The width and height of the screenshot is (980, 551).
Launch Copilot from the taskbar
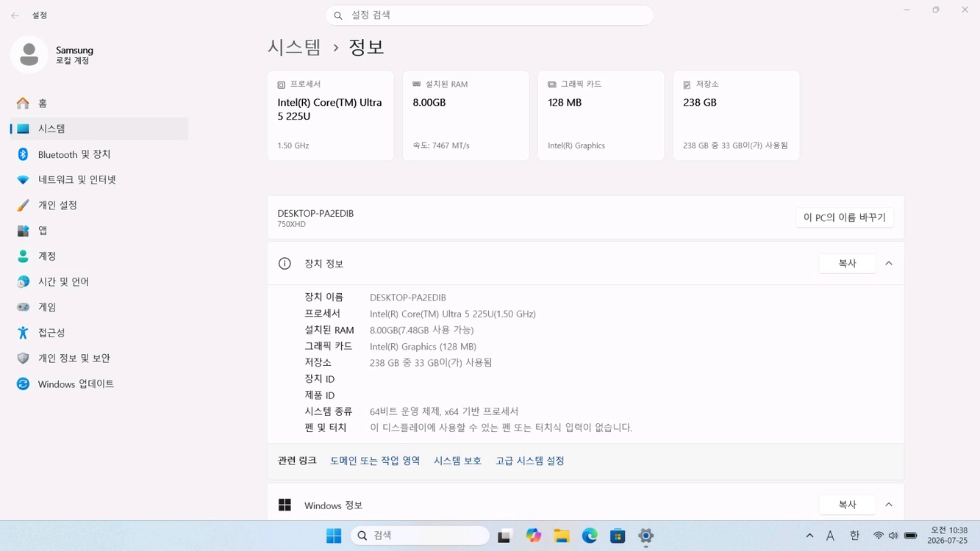pos(534,536)
